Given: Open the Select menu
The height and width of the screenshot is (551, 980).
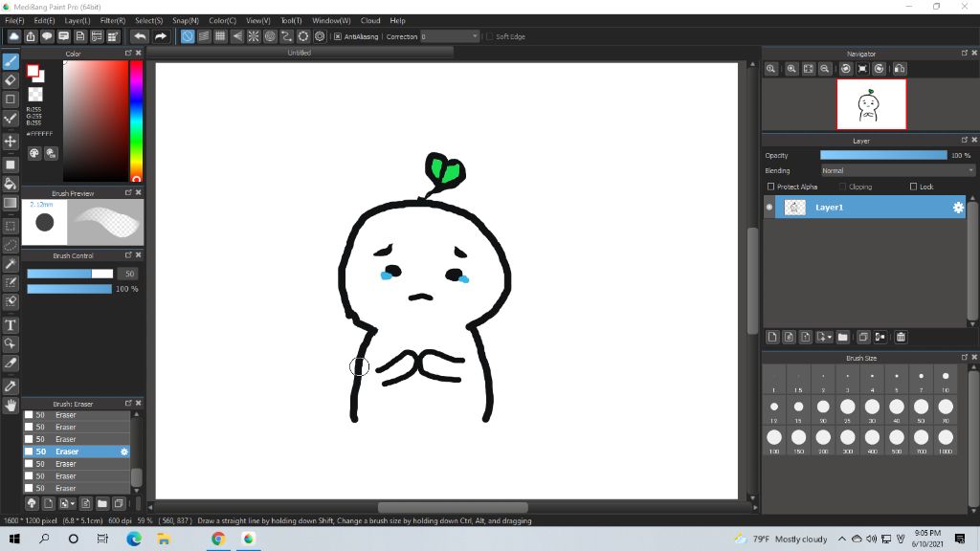Looking at the screenshot, I should tap(148, 21).
